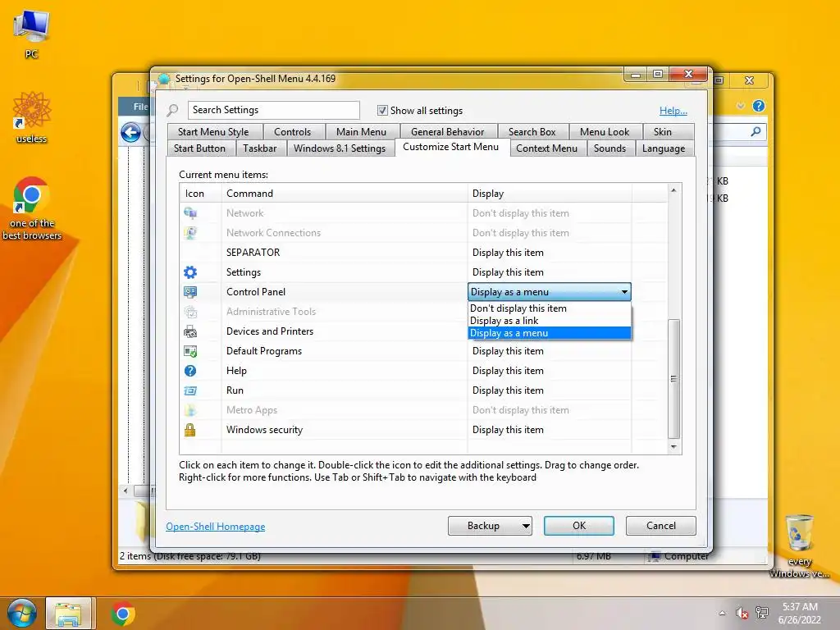The image size is (840, 630).
Task: Select the Recycle Bin desktop icon
Action: point(799,546)
